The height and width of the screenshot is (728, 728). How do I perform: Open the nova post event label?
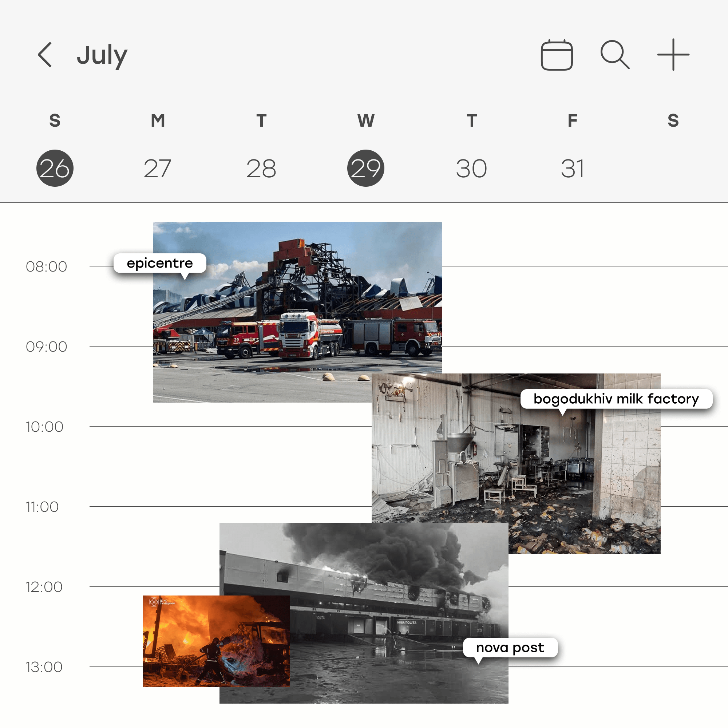click(510, 647)
